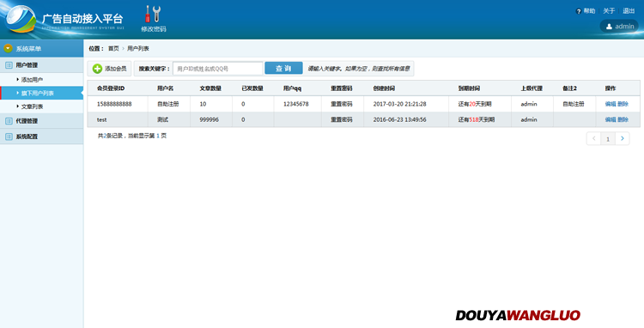Click the 系统配置 menu icon
The height and width of the screenshot is (328, 644).
(9, 137)
